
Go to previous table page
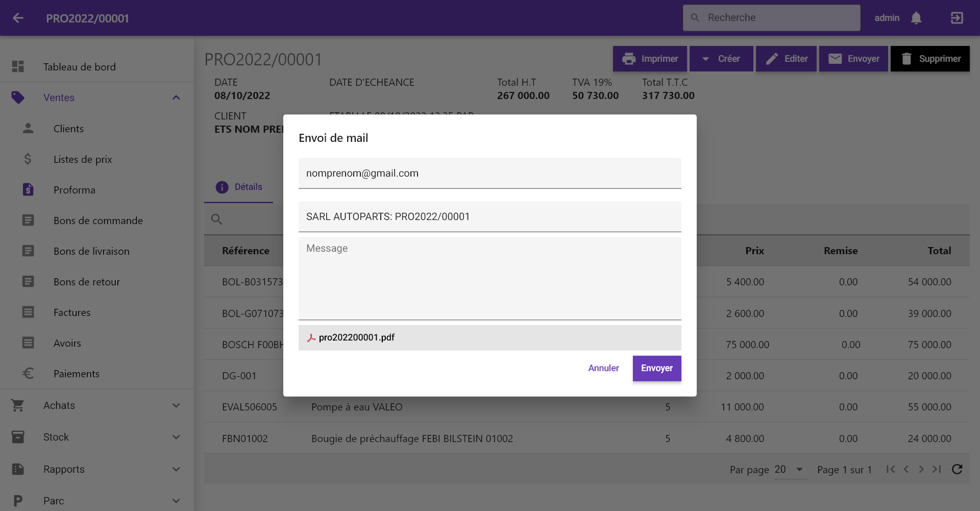906,469
